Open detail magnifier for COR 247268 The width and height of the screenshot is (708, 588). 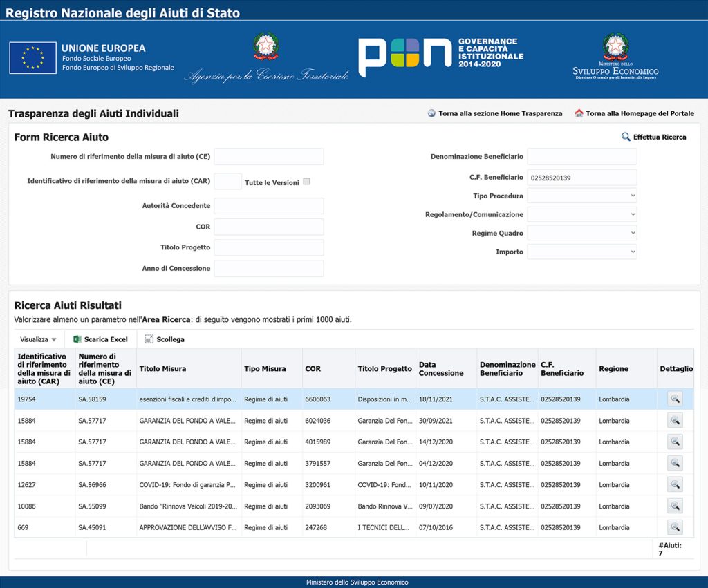674,527
